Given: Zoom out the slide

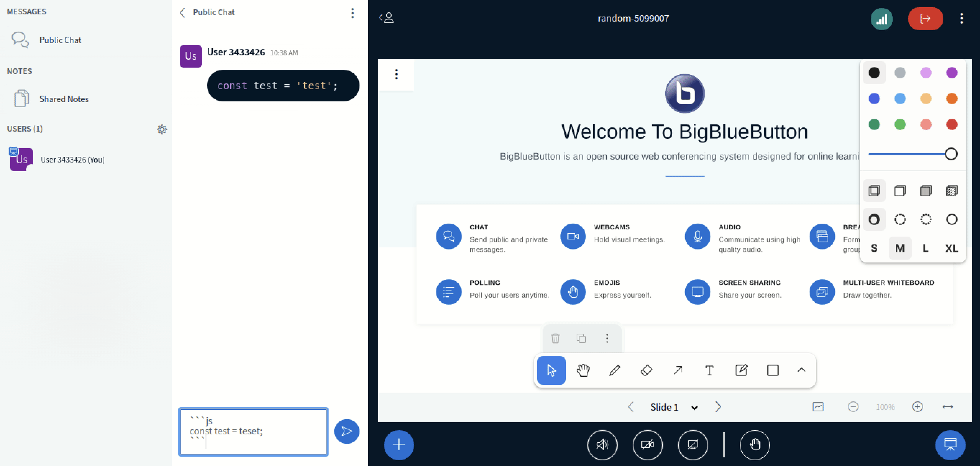Looking at the screenshot, I should (853, 407).
